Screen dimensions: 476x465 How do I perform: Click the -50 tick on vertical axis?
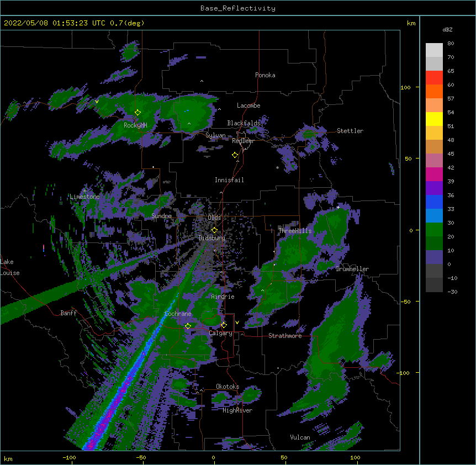[x=405, y=302]
